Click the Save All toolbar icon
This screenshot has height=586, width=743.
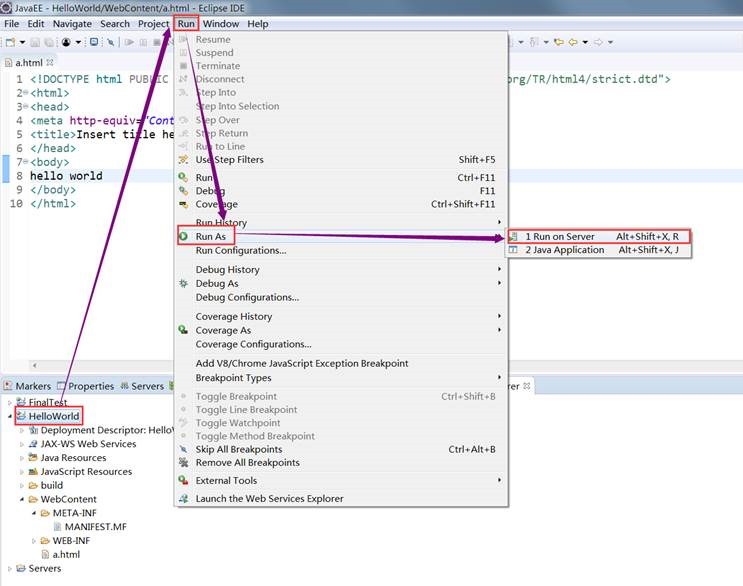[49, 42]
